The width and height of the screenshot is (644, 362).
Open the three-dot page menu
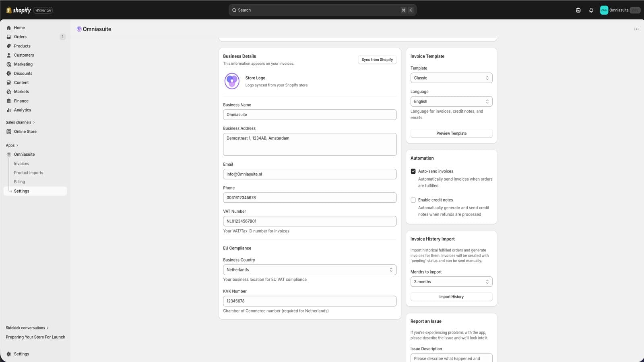coord(636,29)
